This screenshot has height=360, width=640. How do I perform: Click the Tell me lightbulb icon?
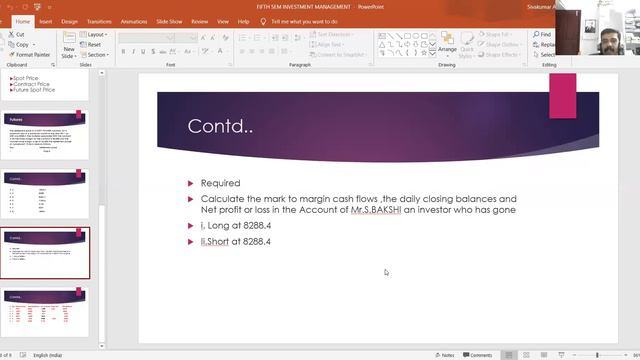click(x=263, y=22)
